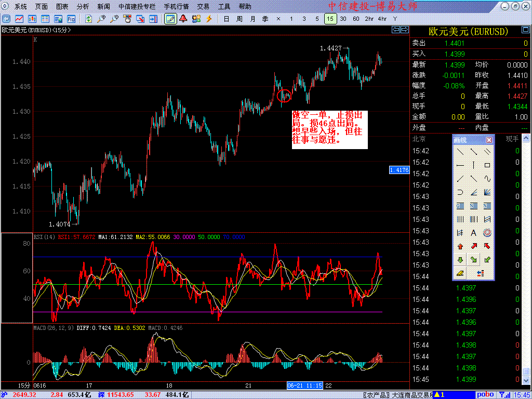Click the two people users icon
The height and width of the screenshot is (399, 532).
[x=196, y=19]
